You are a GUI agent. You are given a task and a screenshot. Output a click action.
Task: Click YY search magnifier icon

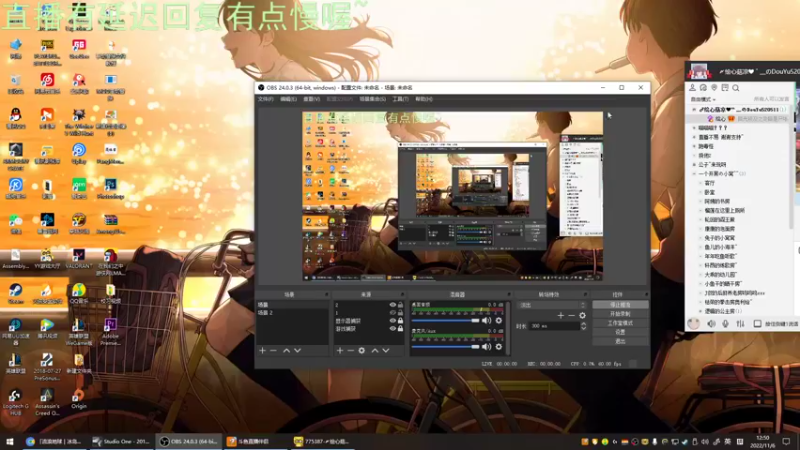[736, 88]
